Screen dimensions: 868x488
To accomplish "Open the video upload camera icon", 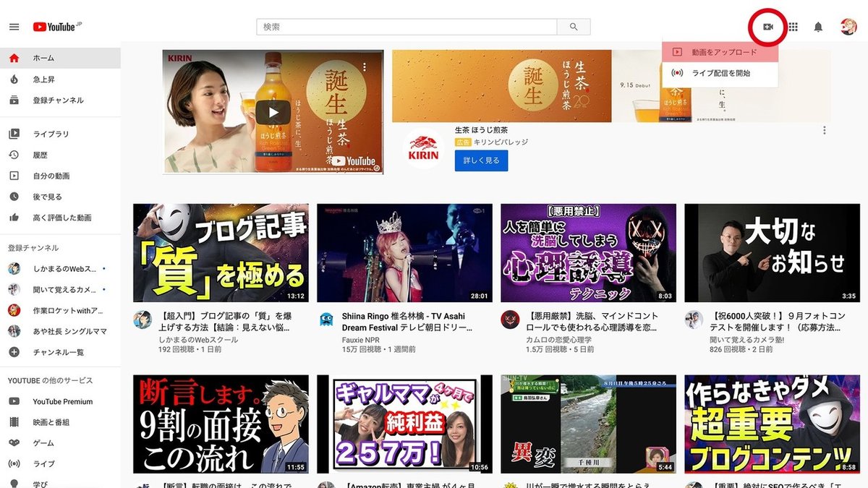I will [767, 27].
